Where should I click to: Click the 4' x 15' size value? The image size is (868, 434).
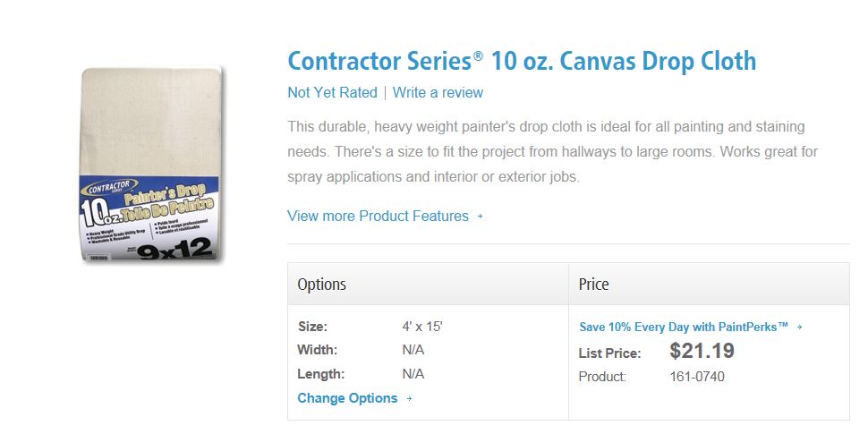tap(422, 327)
